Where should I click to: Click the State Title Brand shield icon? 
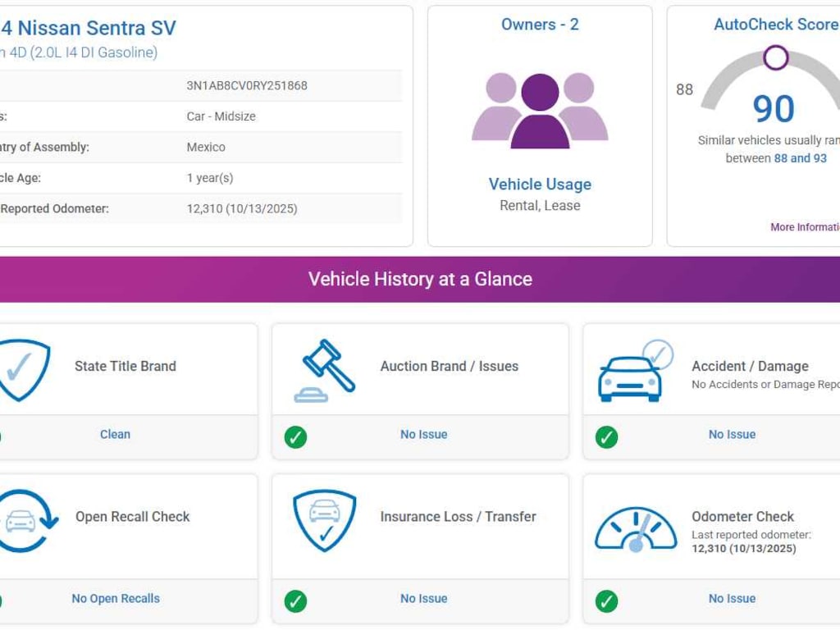pos(23,370)
